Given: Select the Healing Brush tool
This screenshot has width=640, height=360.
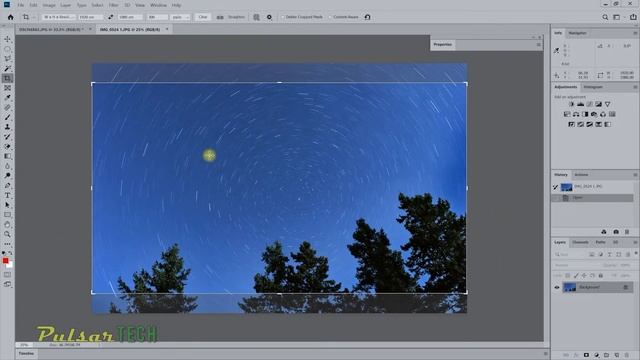Looking at the screenshot, I should [x=7, y=108].
